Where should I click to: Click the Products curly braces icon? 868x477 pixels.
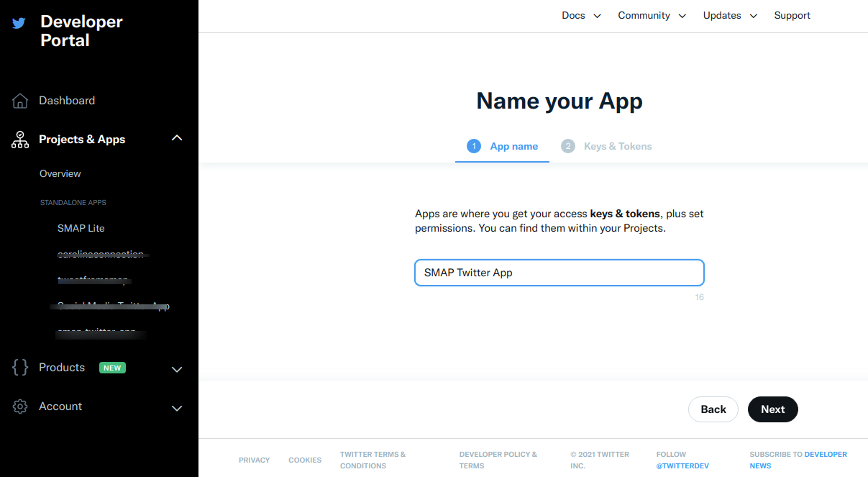click(x=20, y=368)
